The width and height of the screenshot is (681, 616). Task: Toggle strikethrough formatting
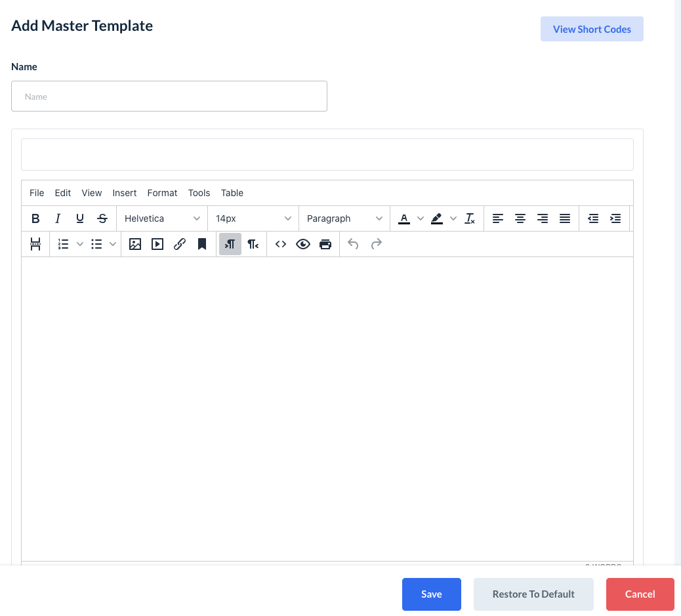(x=102, y=218)
